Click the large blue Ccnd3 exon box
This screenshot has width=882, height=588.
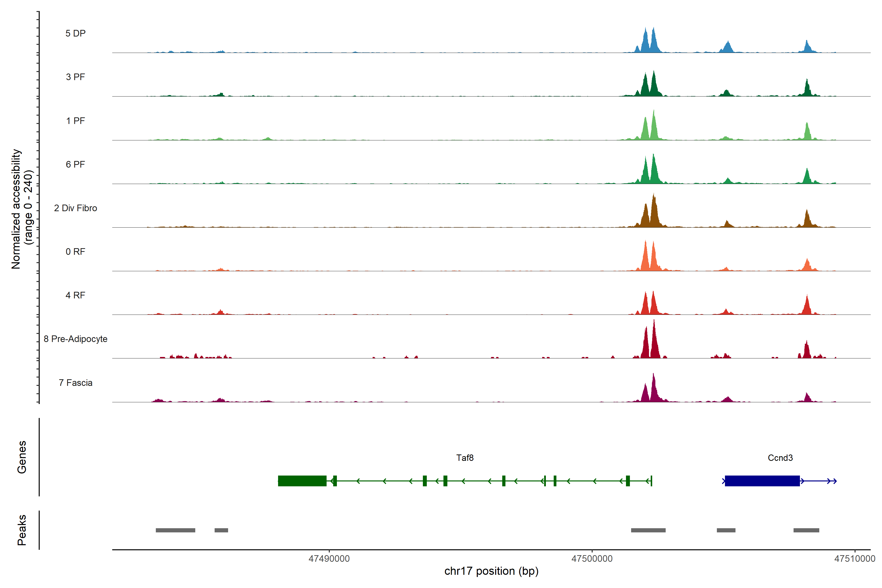click(762, 481)
